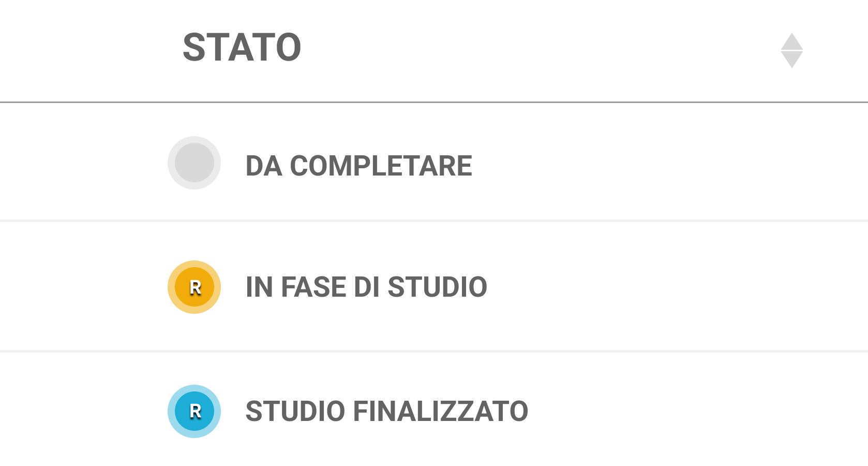868x466 pixels.
Task: Click the white R letter inside the orange badge
Action: [195, 287]
